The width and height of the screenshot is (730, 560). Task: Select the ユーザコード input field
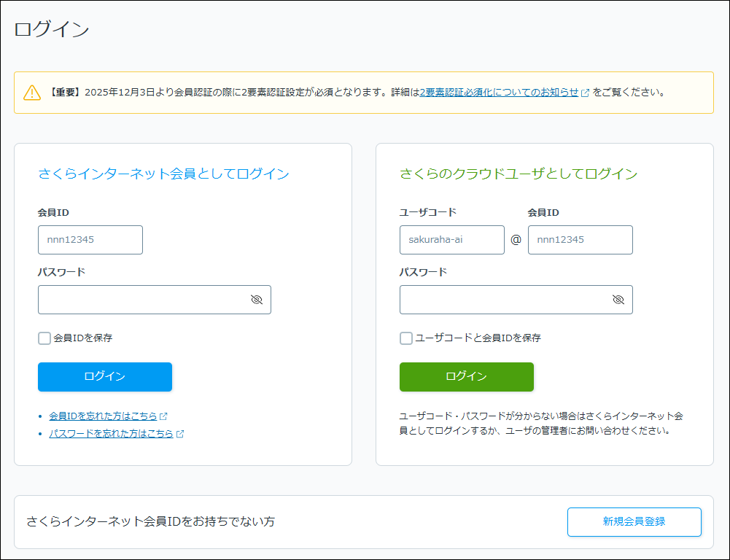click(451, 240)
